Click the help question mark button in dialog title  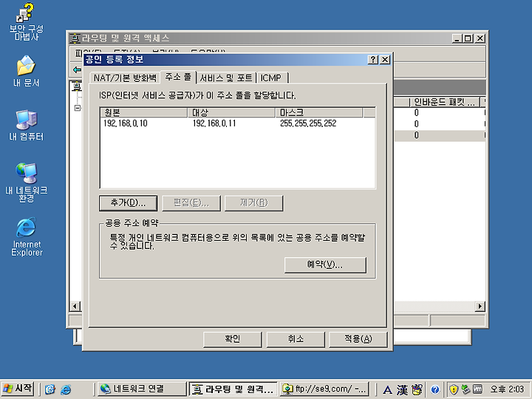373,60
